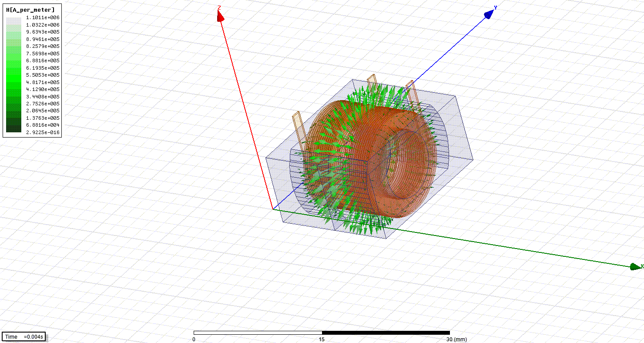Select legend value 8.9461e+005
This screenshot has width=644, height=343.
point(43,39)
